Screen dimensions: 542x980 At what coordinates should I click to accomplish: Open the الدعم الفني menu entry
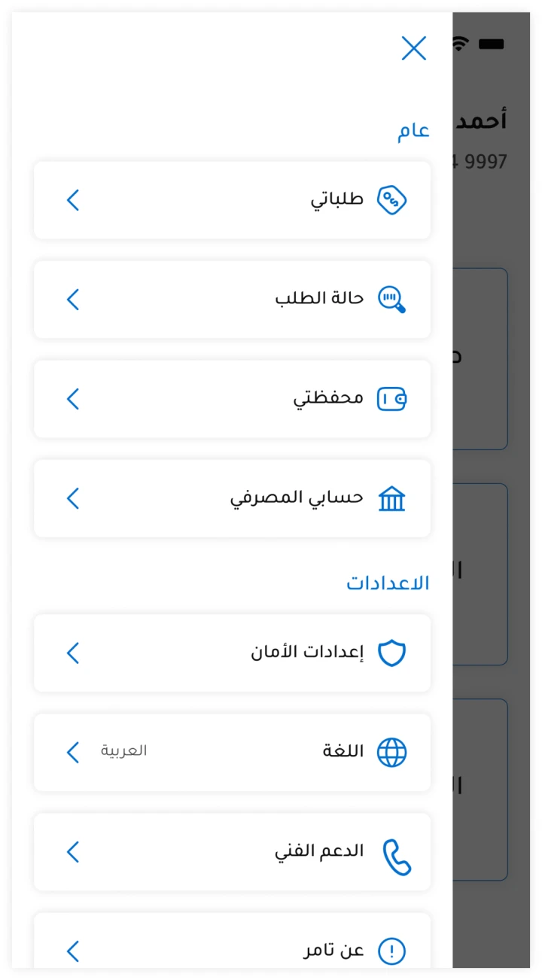pyautogui.click(x=319, y=851)
